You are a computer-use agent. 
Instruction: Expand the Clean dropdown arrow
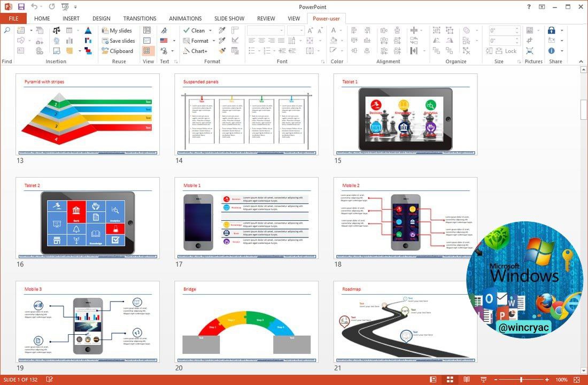[211, 30]
